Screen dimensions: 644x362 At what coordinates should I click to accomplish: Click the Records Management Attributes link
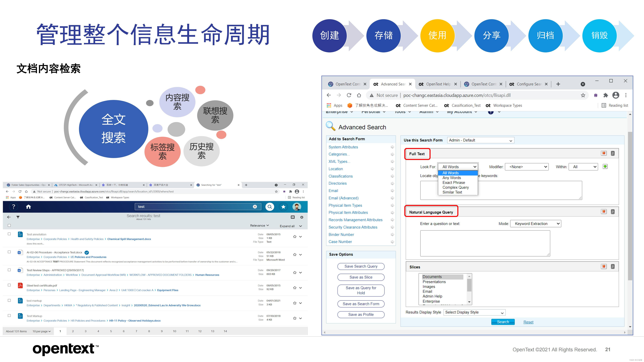pyautogui.click(x=355, y=220)
